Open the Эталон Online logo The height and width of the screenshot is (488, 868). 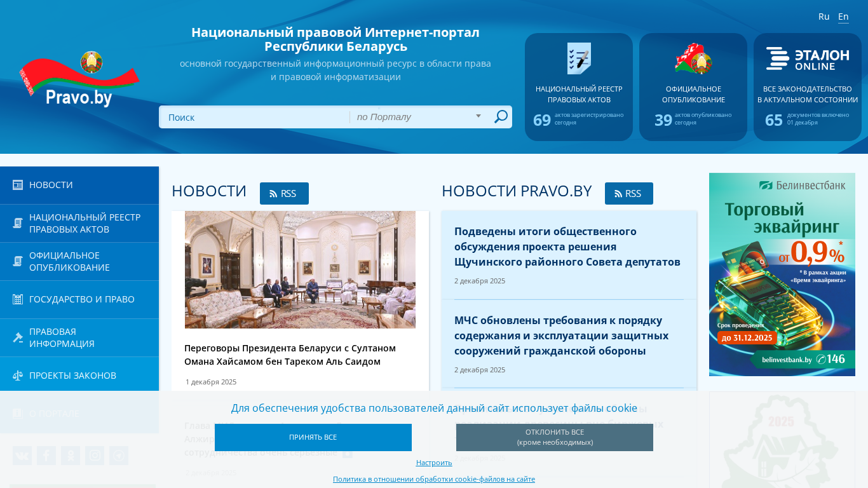coord(808,58)
